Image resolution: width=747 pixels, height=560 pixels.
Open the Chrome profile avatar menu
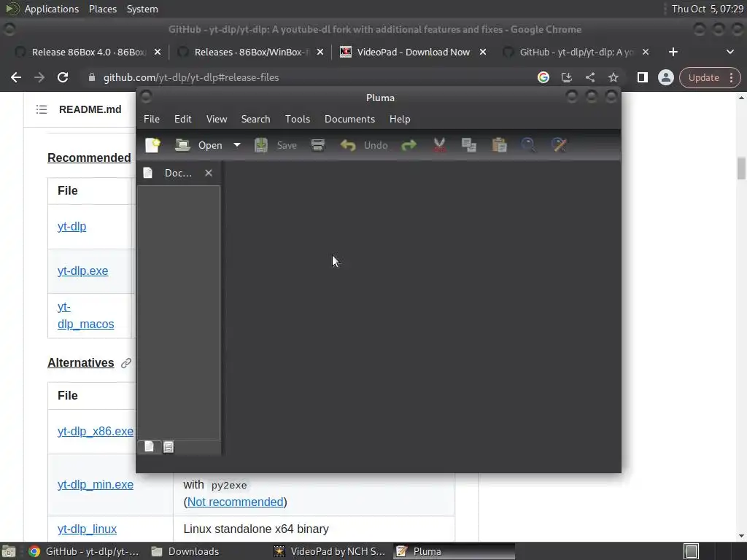point(665,77)
